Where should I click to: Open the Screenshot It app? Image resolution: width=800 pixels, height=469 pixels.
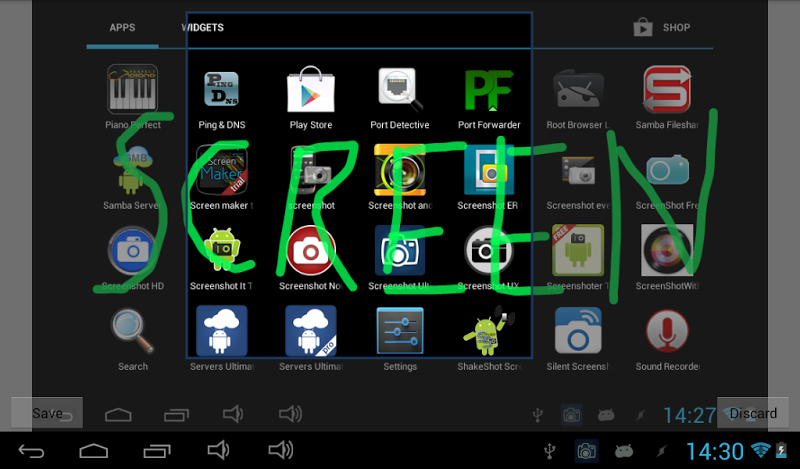(221, 249)
